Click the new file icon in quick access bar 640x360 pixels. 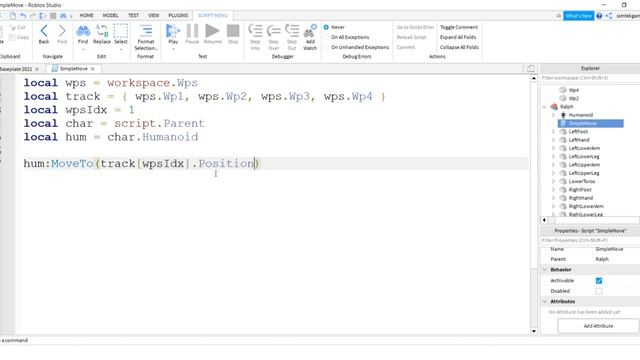coord(13,16)
